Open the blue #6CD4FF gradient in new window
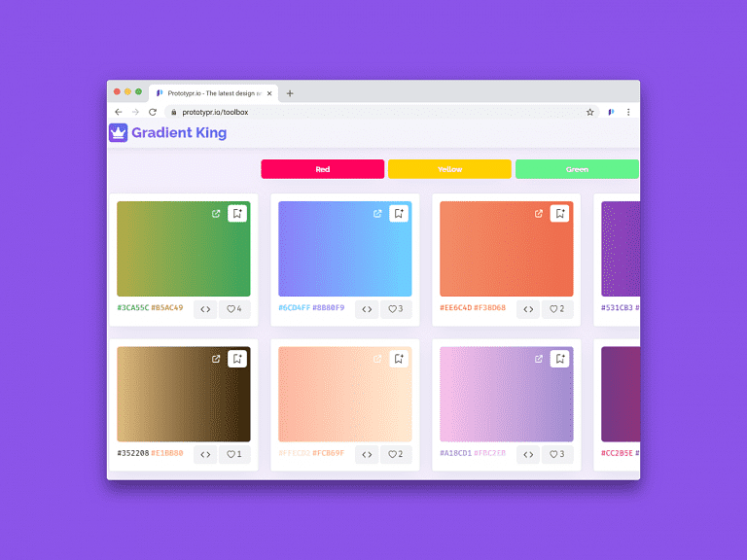Screen dimensions: 747x560 [x=377, y=214]
